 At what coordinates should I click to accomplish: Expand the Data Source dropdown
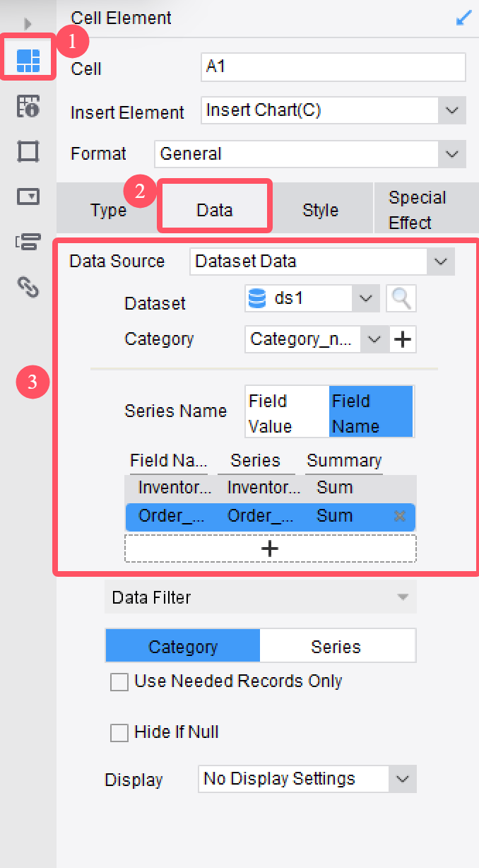440,262
